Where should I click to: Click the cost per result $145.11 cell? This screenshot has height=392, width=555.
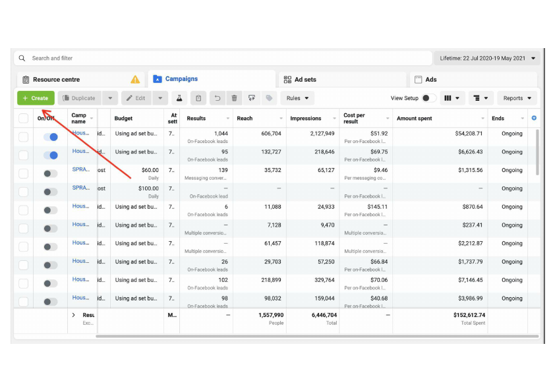pos(377,207)
